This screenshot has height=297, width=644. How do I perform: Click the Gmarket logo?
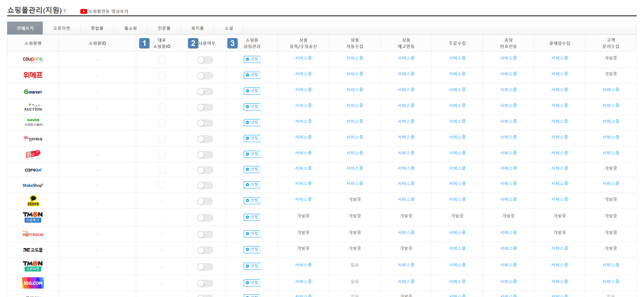pyautogui.click(x=33, y=91)
